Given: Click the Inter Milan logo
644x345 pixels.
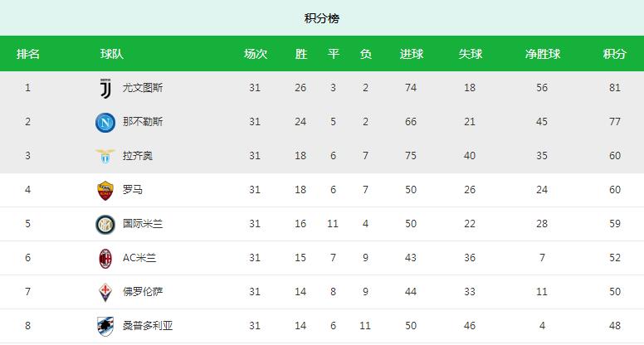Looking at the screenshot, I should (105, 224).
